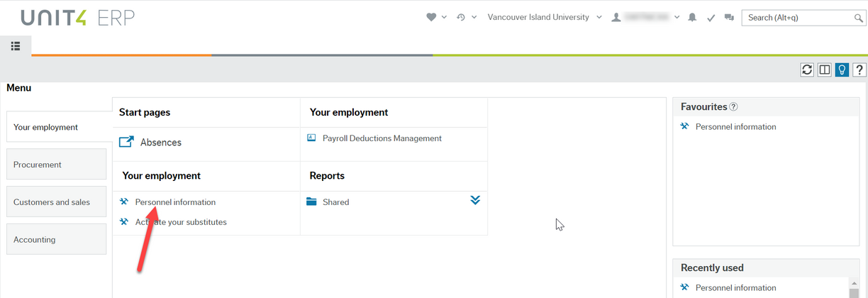The width and height of the screenshot is (868, 298).
Task: Click the tools icon beside menu Personnel information
Action: coord(124,202)
